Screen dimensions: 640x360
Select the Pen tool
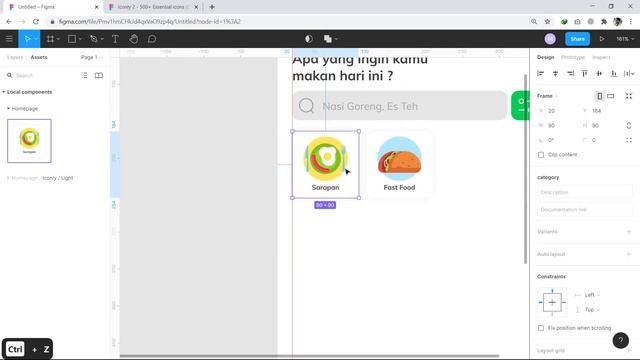[94, 39]
